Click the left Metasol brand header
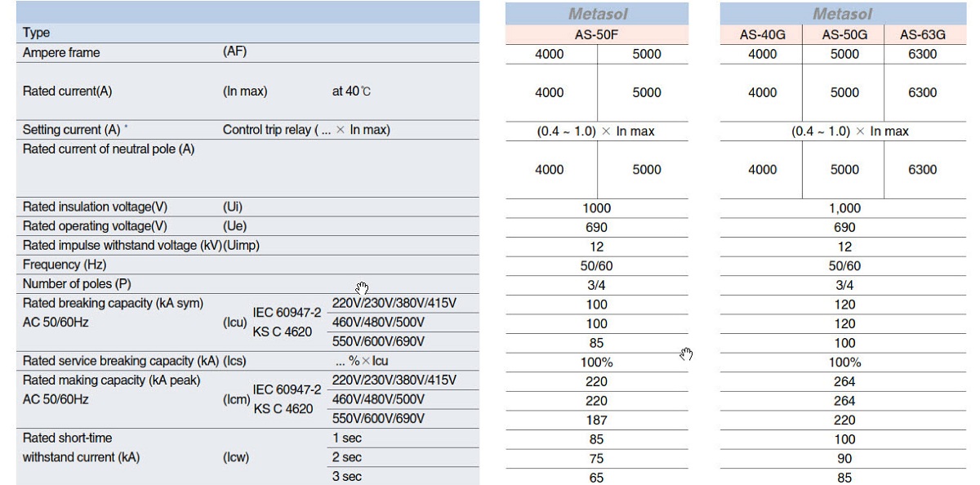The width and height of the screenshot is (980, 485). click(x=597, y=12)
